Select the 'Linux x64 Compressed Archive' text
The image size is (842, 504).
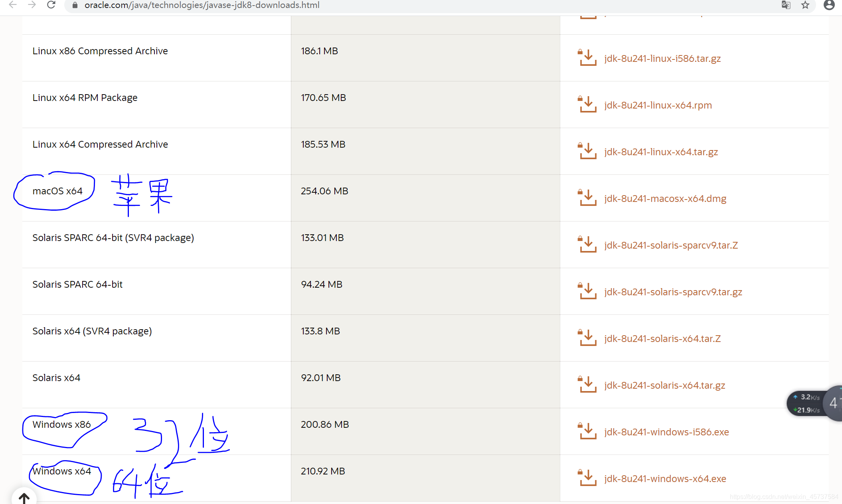(x=100, y=144)
